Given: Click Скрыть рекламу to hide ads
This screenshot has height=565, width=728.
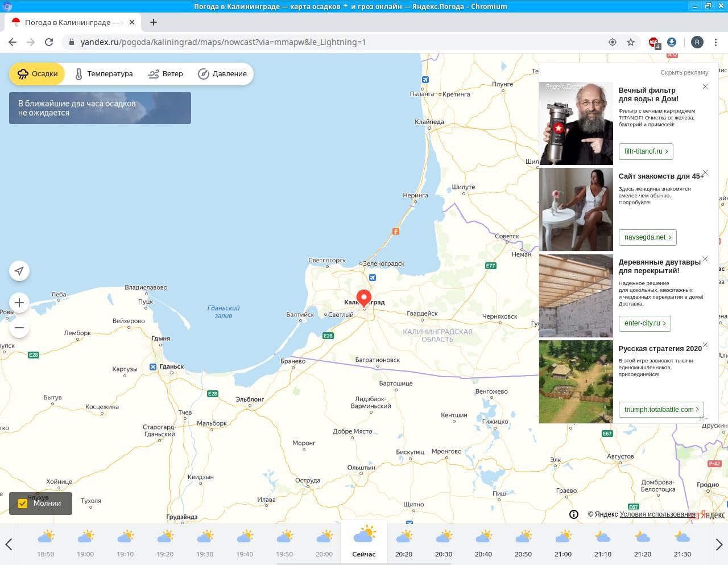Looking at the screenshot, I should click(x=684, y=72).
